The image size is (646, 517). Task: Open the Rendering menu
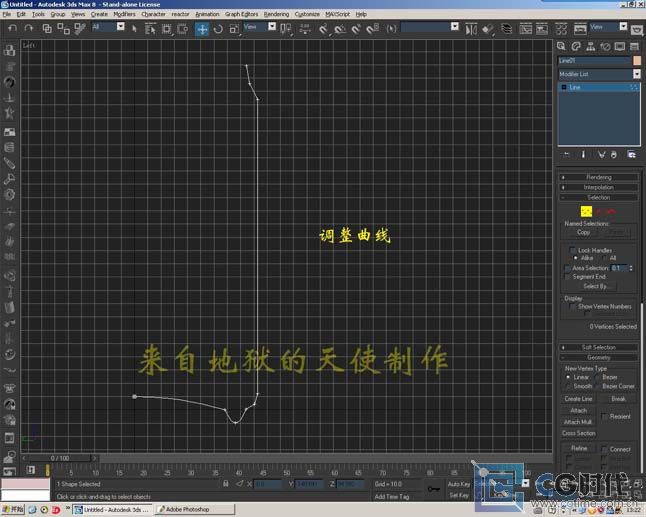[x=276, y=14]
